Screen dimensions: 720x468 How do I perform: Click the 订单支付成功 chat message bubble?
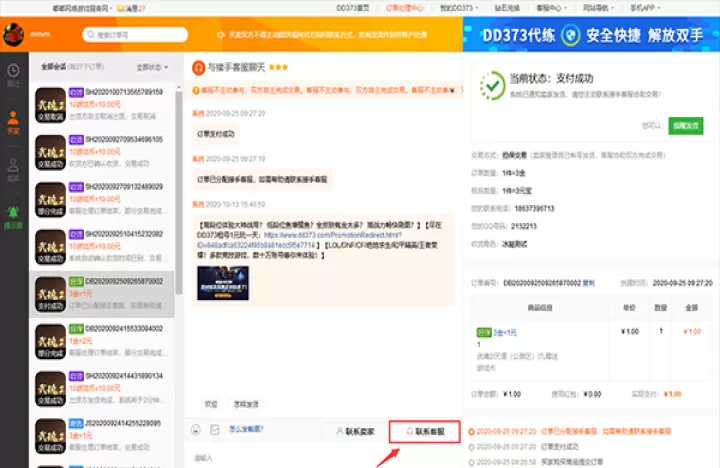[216, 134]
